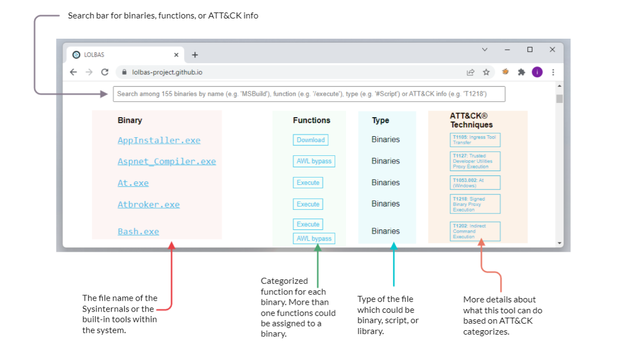Open the AppInstaller.exe link

point(159,141)
